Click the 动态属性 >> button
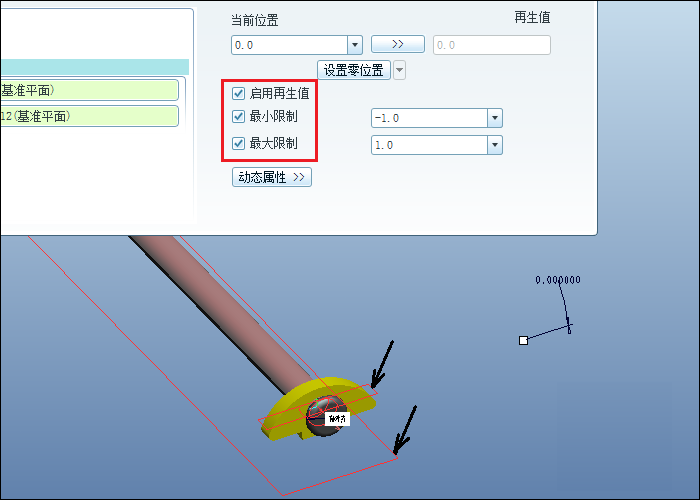 [271, 177]
